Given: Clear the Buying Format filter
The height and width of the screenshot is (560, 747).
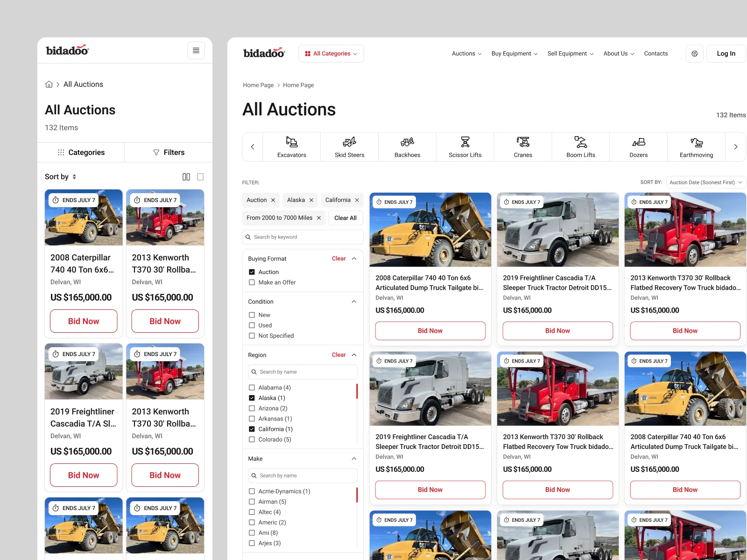Looking at the screenshot, I should tap(338, 259).
